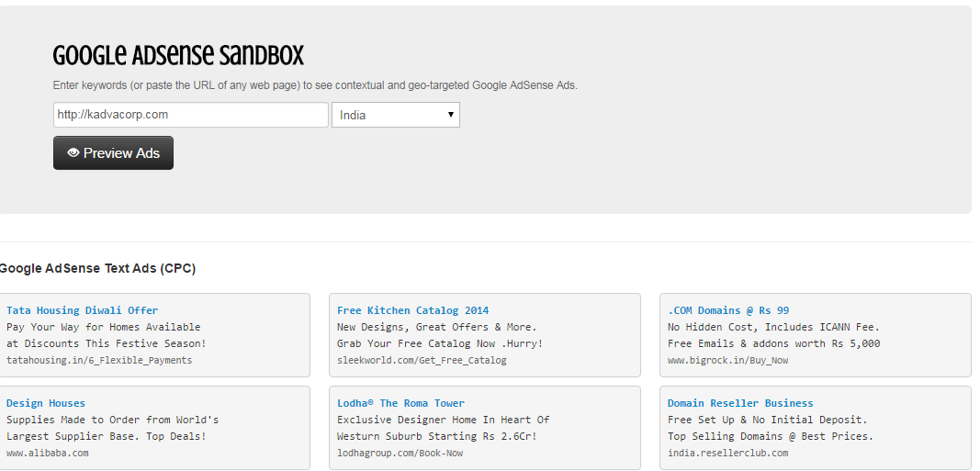Open the Design Houses ad link

click(x=46, y=403)
